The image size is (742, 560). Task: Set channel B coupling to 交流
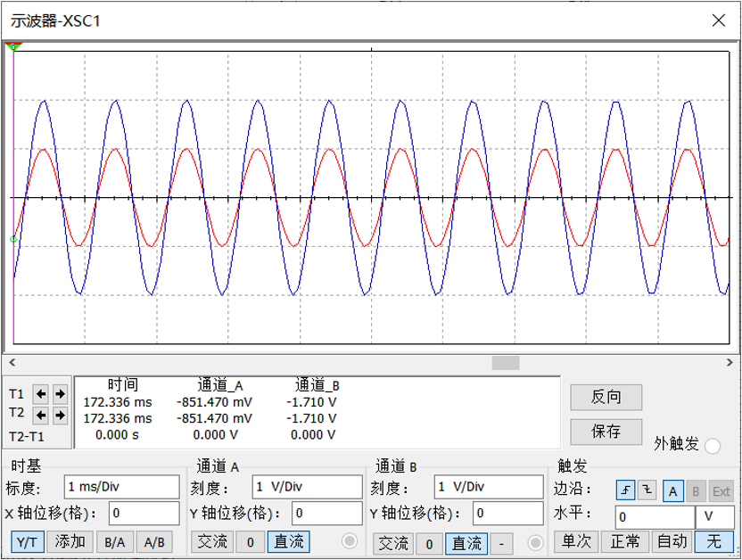(392, 543)
